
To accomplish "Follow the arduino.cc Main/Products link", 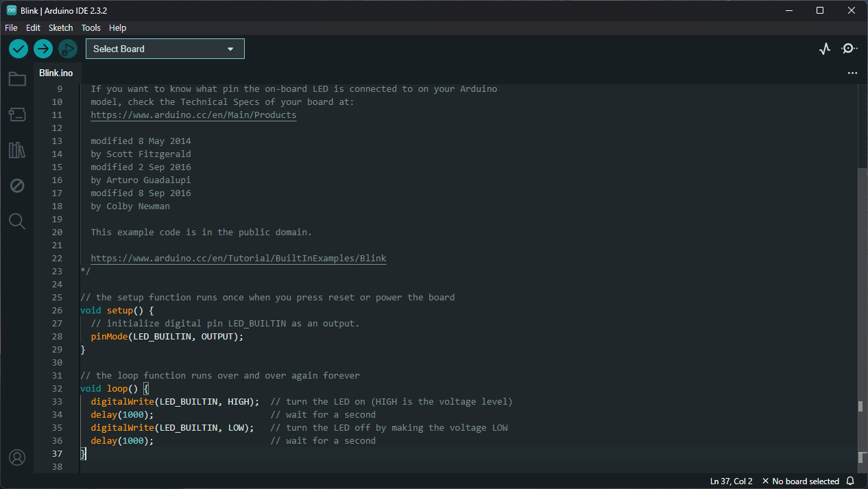I will (x=193, y=115).
